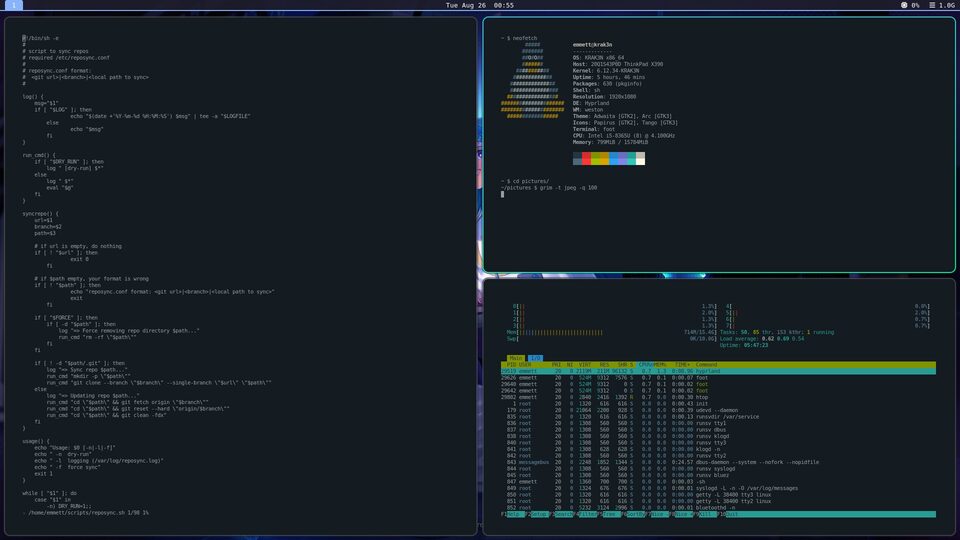Select the init process row PID 1
Image resolution: width=960 pixels, height=540 pixels.
tap(718, 403)
